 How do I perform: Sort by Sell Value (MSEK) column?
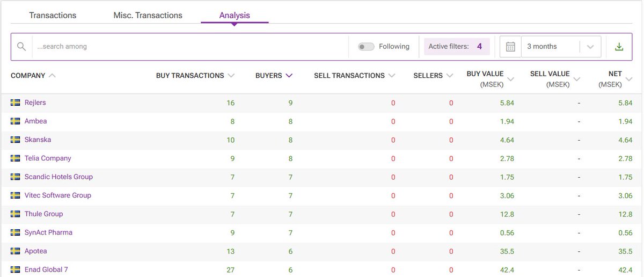tap(555, 79)
